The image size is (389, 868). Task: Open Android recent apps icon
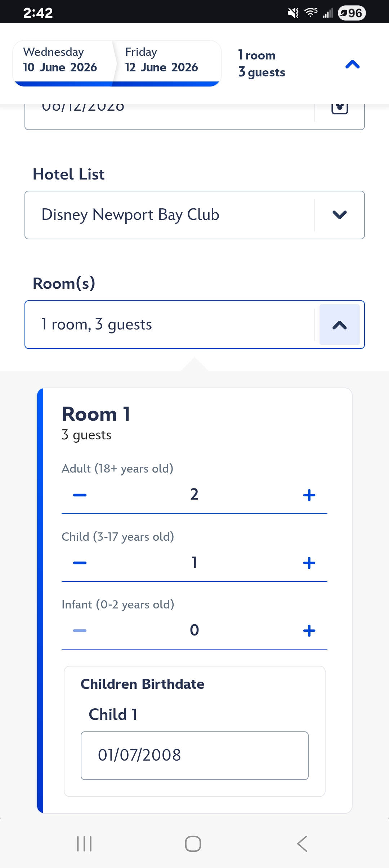[85, 844]
